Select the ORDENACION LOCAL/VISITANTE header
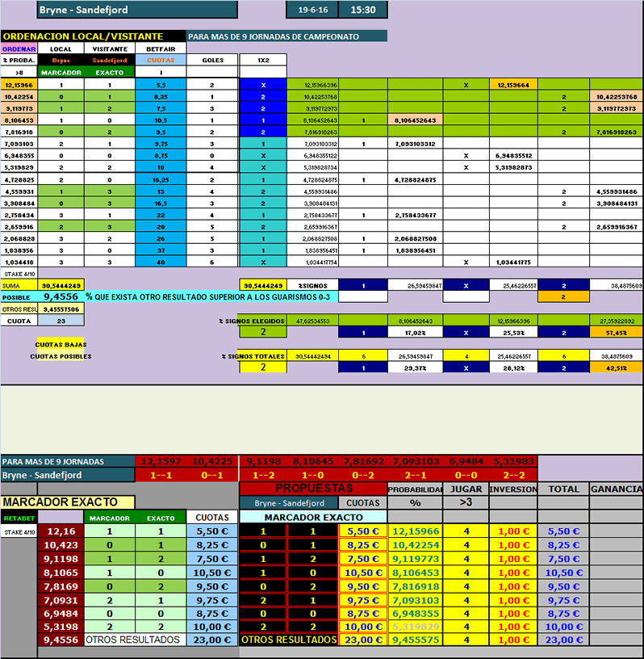This screenshot has width=644, height=659. [x=93, y=36]
